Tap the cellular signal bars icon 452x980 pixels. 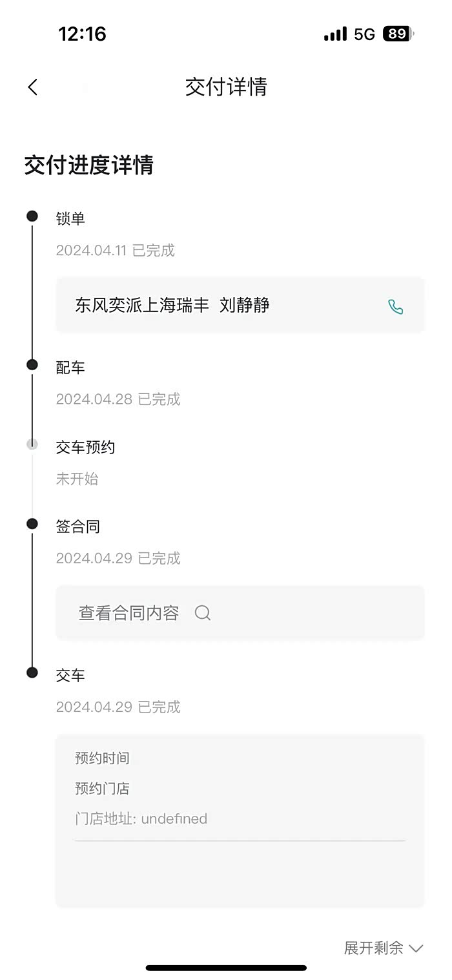[x=335, y=34]
